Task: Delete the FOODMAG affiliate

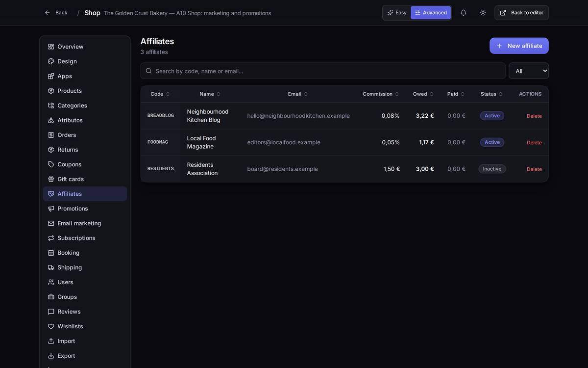Action: click(x=534, y=143)
